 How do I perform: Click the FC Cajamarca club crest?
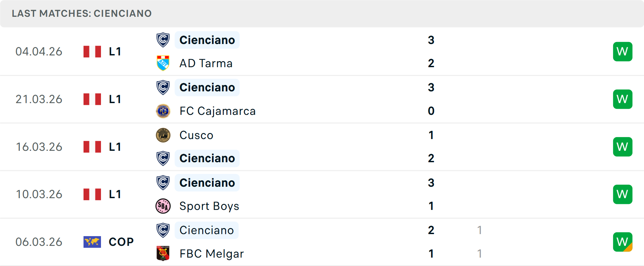pyautogui.click(x=163, y=111)
